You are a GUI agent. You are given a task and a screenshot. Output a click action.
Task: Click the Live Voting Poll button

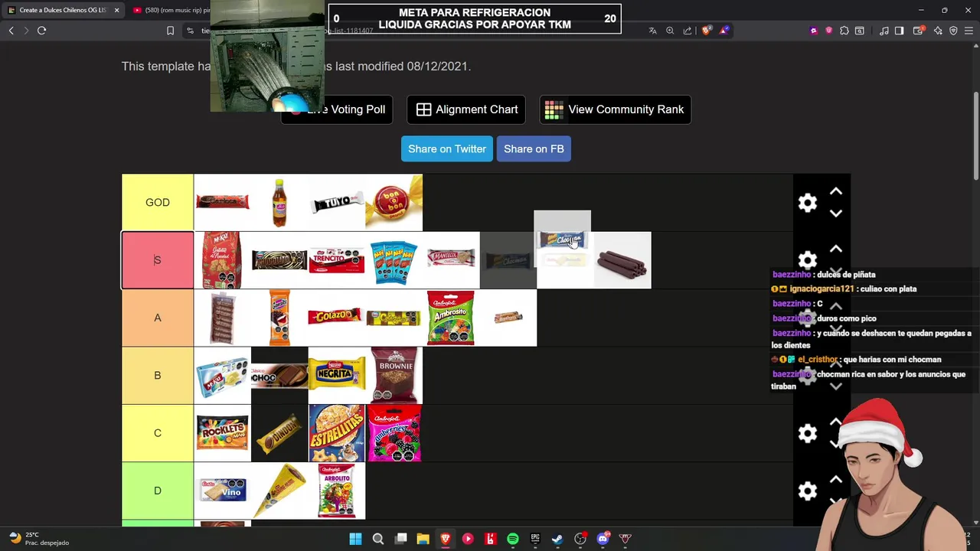[337, 109]
